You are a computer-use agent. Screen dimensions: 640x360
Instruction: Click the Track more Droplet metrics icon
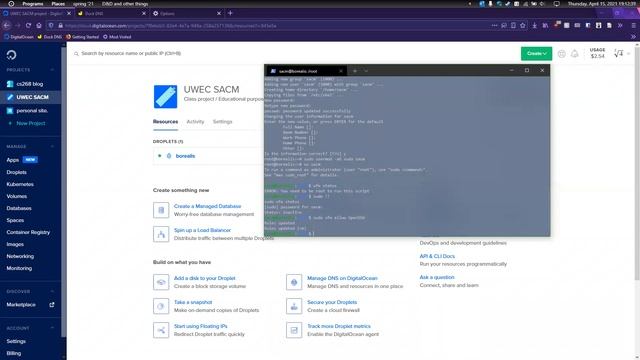tap(294, 330)
